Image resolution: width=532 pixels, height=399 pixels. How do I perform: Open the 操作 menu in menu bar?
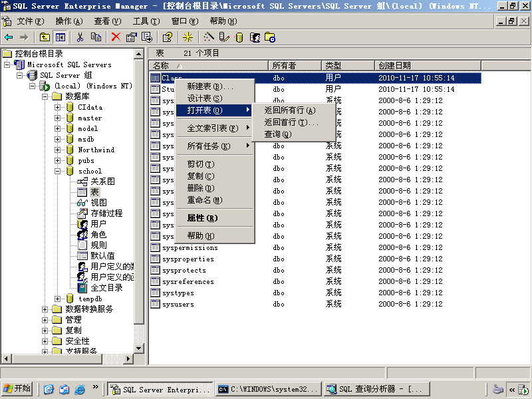tap(69, 21)
